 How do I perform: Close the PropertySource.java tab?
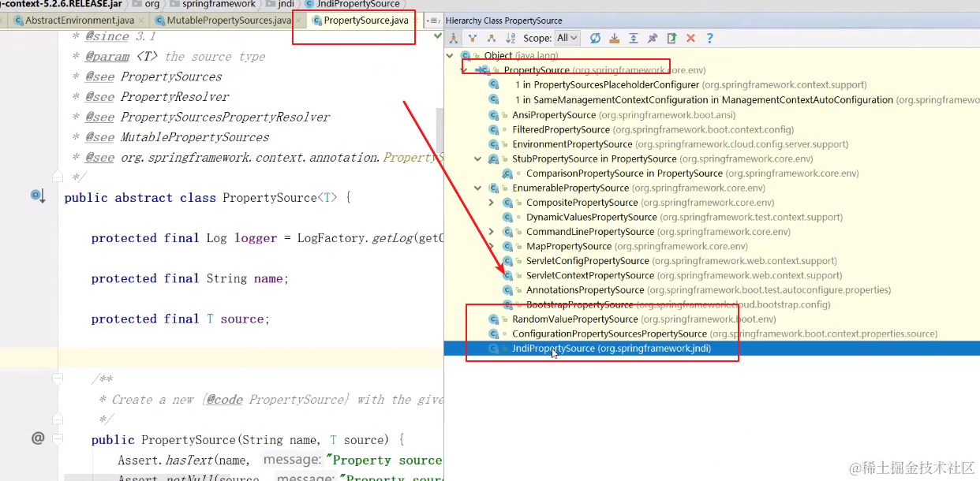[414, 21]
